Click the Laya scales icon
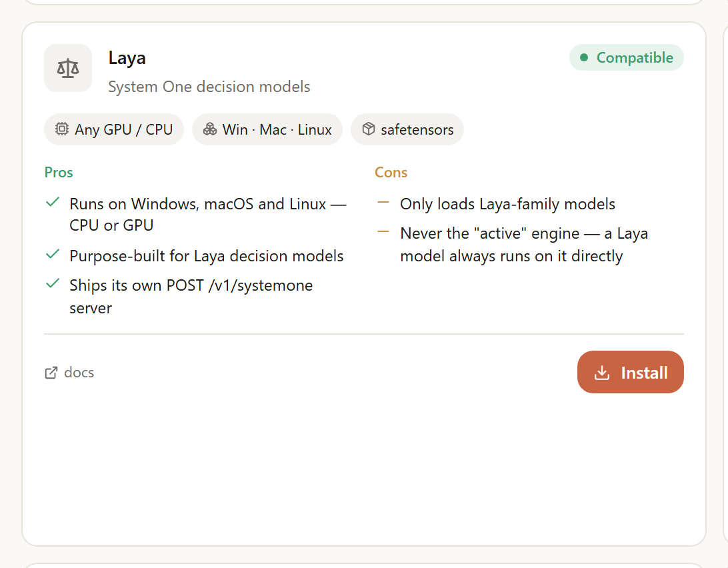 point(68,68)
